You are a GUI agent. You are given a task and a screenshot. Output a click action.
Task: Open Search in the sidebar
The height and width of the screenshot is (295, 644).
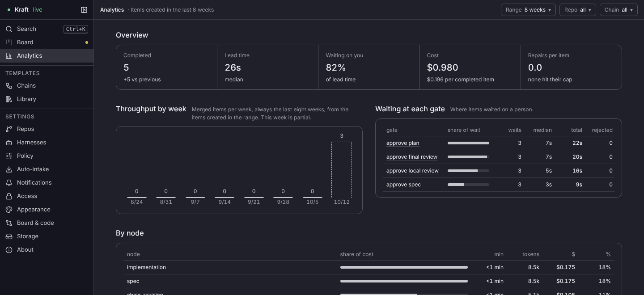pyautogui.click(x=47, y=29)
